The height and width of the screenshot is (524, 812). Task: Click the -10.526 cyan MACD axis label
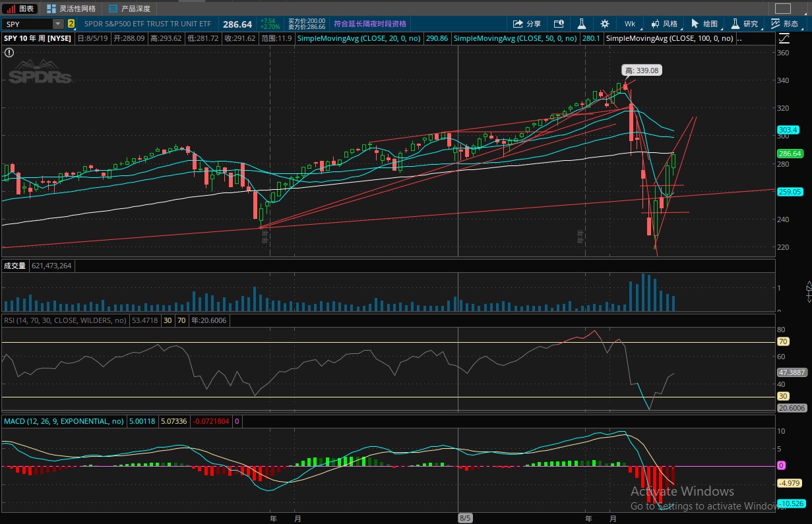(x=791, y=504)
